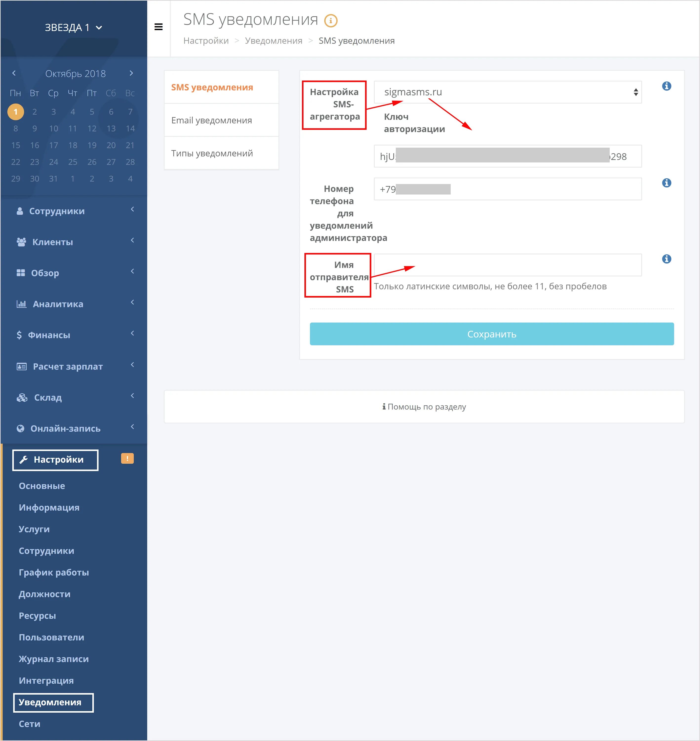Viewport: 700px width, 741px height.
Task: Go to next month in calendar
Action: click(131, 73)
